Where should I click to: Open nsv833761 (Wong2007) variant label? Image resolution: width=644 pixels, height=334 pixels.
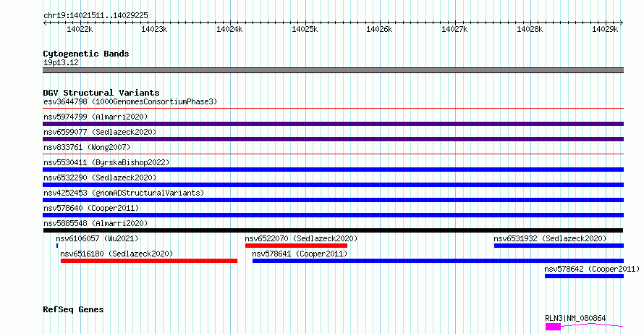click(x=87, y=147)
